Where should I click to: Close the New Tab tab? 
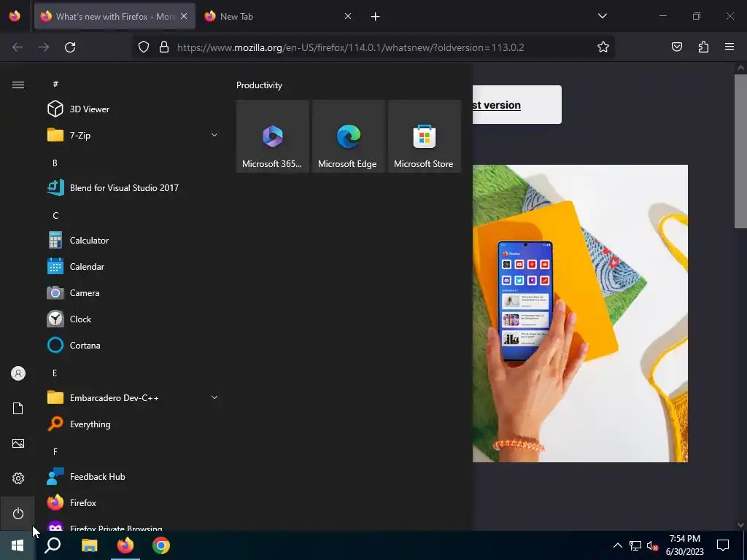pyautogui.click(x=348, y=17)
